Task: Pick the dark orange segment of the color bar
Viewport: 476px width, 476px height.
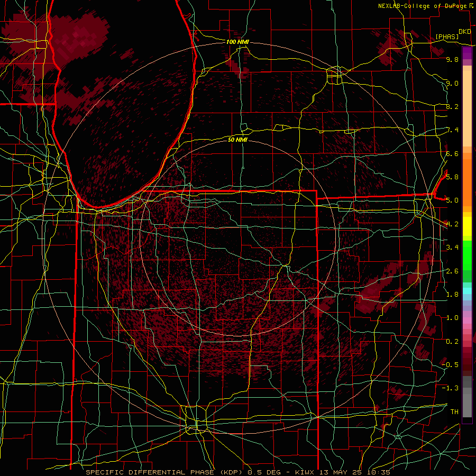Action: point(467,182)
